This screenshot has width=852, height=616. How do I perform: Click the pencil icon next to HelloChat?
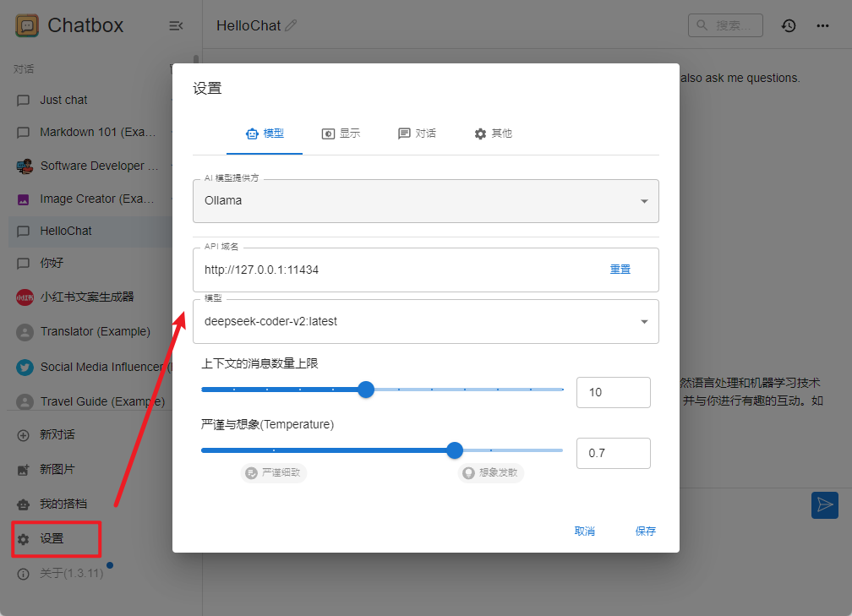(x=291, y=25)
